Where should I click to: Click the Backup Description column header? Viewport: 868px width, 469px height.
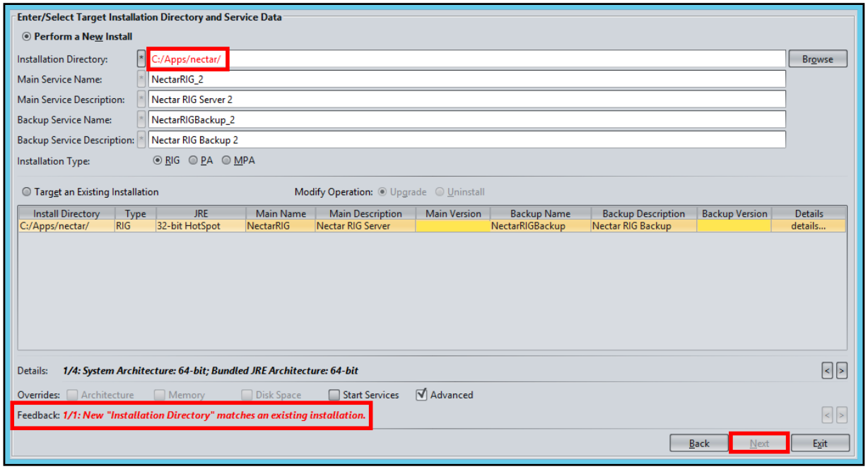coord(644,213)
